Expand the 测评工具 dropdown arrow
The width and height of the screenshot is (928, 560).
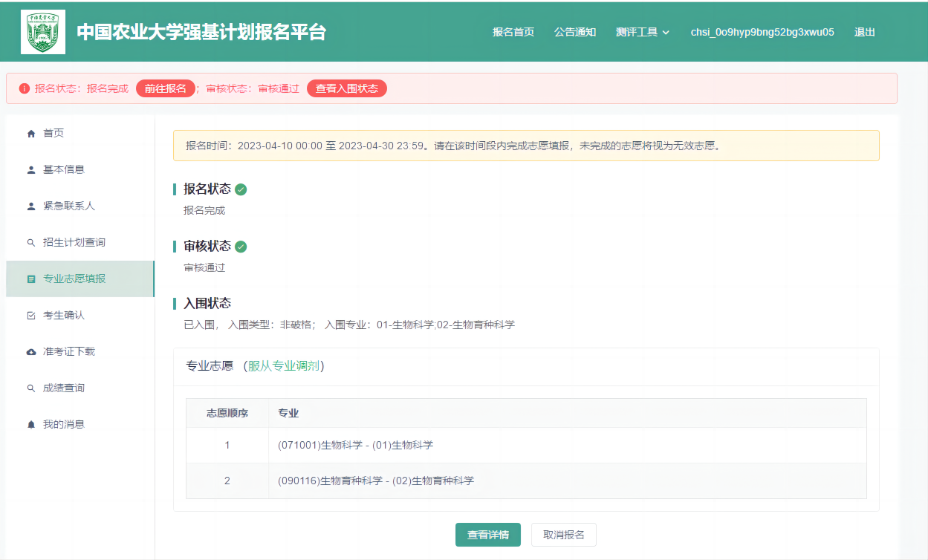point(666,33)
